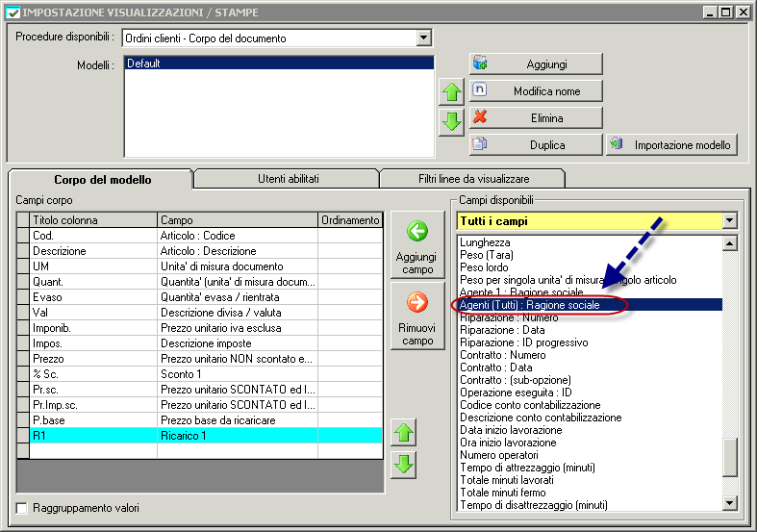Select Agenti (Tutti) : Ragione sociale field
757x532 pixels.
click(590, 305)
